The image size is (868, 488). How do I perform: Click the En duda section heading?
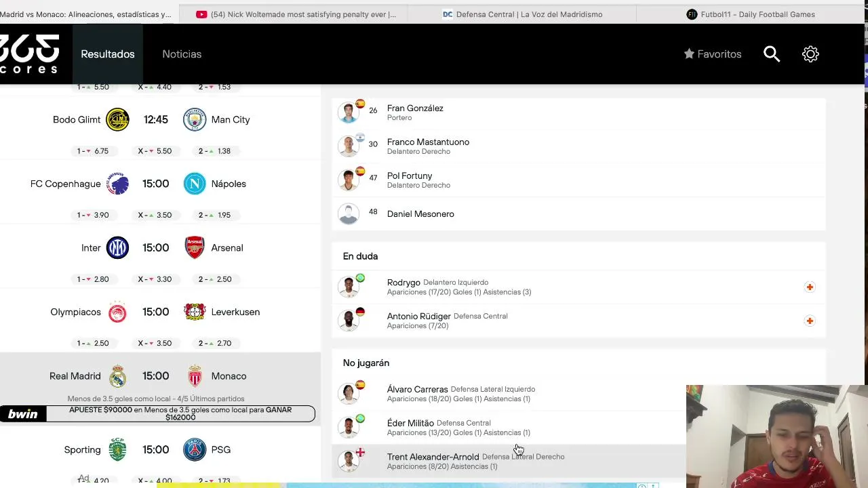click(360, 256)
